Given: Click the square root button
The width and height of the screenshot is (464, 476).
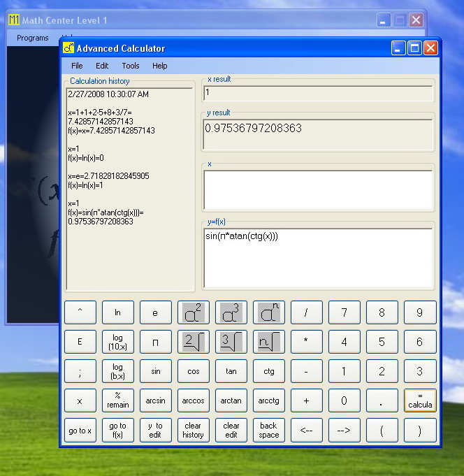Looking at the screenshot, I should pyautogui.click(x=194, y=342).
